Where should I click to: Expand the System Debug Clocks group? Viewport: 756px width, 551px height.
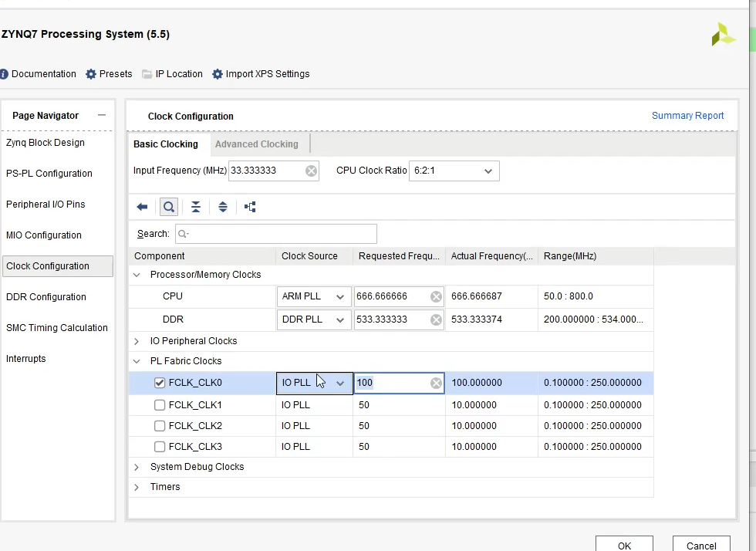(x=137, y=467)
